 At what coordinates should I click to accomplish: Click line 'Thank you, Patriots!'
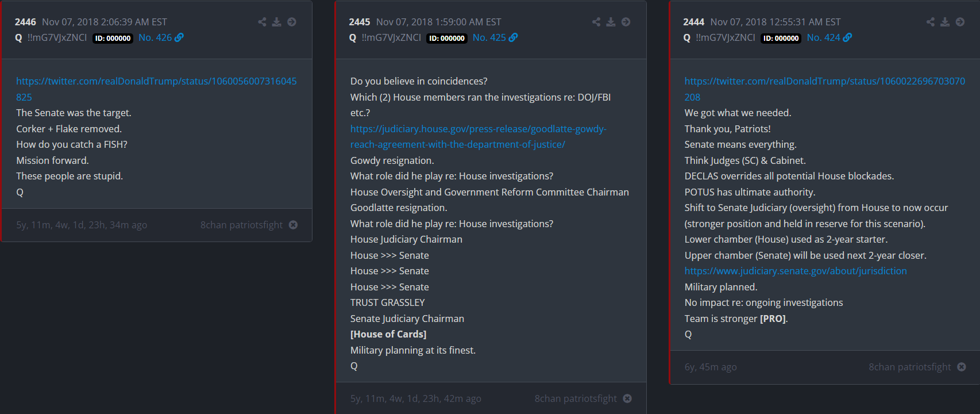coord(728,129)
